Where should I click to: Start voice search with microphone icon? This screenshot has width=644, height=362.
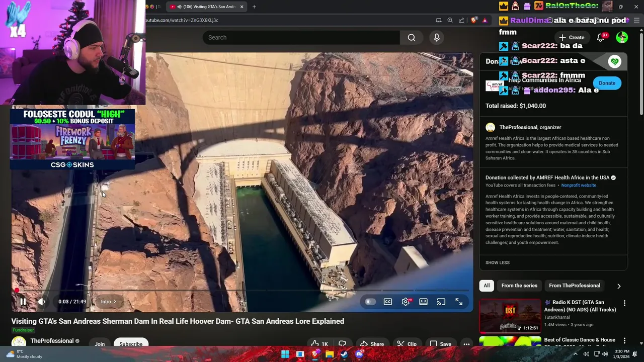tap(437, 38)
